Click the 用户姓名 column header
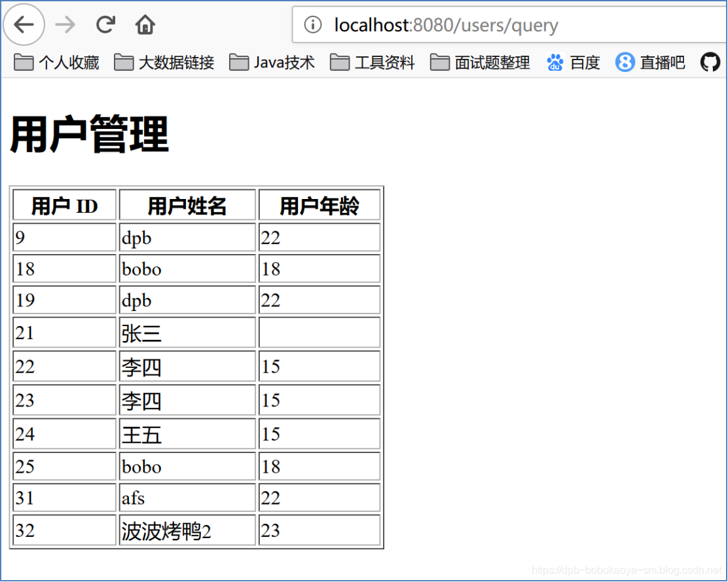The width and height of the screenshot is (728, 582). pos(187,204)
